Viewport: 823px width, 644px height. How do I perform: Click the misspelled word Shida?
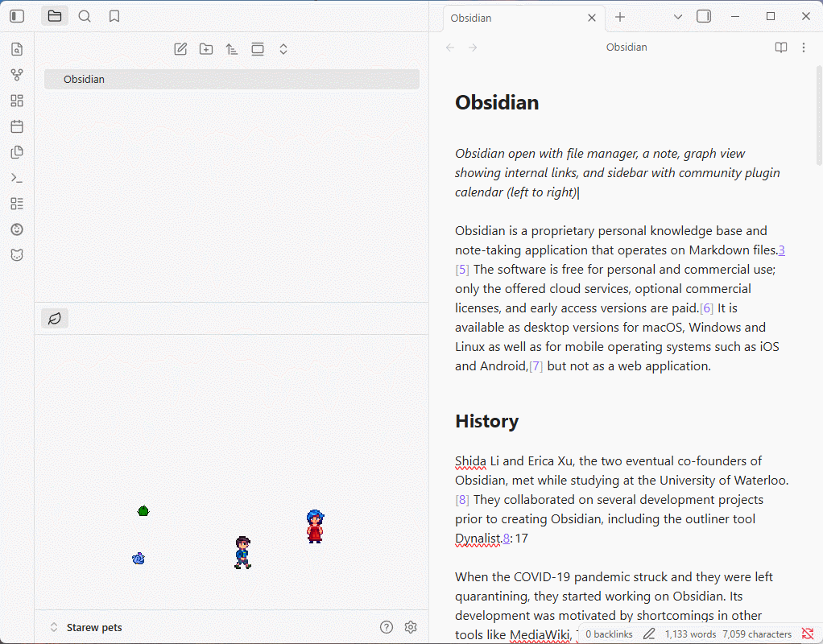click(x=470, y=460)
